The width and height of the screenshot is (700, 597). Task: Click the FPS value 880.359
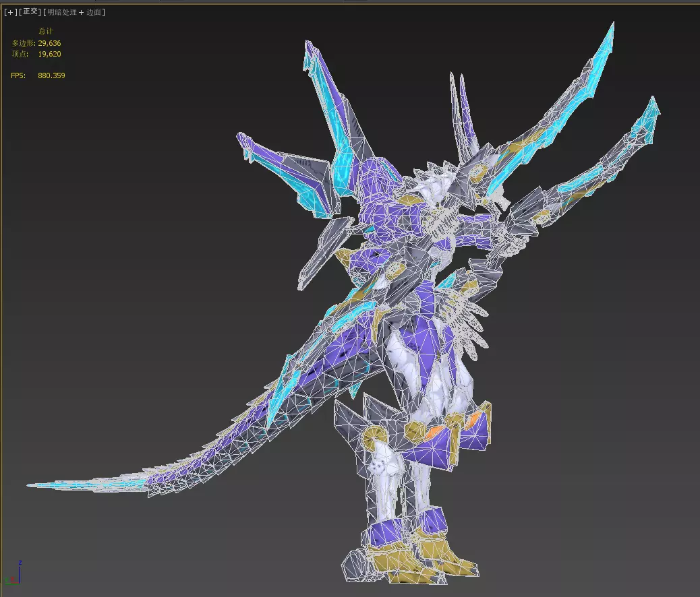point(51,75)
